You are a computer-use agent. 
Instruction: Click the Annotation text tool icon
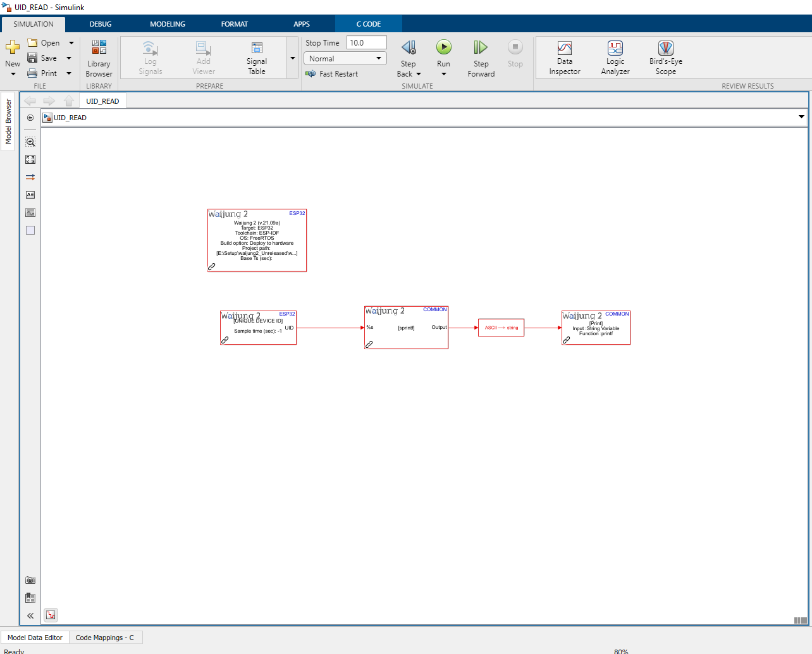(x=30, y=195)
